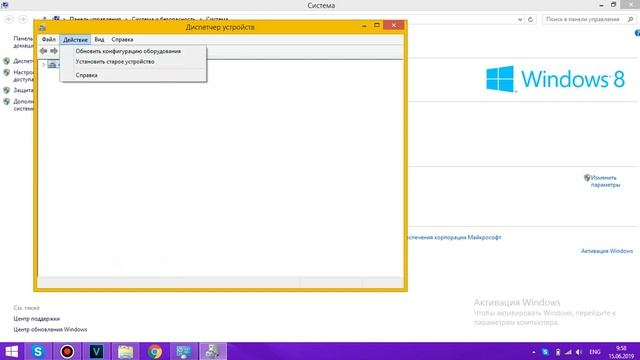Click the Дополнительные параметры shield icon
Screen dimensions: 640x360
(7, 102)
